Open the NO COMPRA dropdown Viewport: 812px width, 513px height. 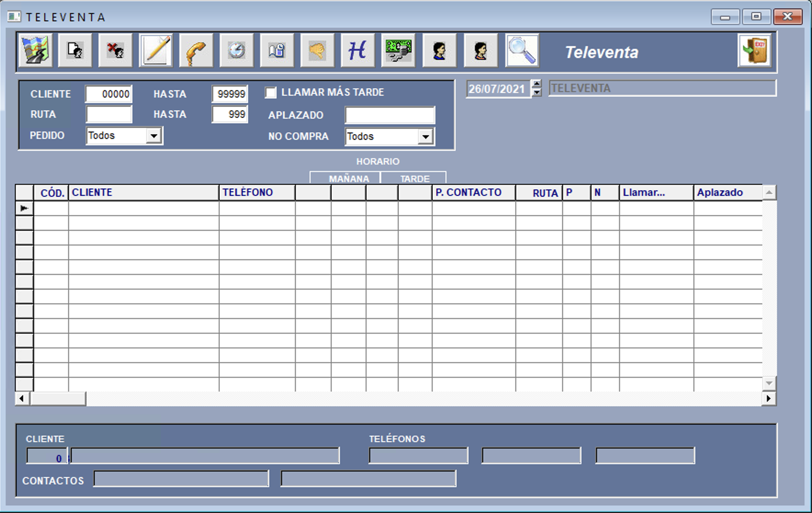pyautogui.click(x=426, y=137)
